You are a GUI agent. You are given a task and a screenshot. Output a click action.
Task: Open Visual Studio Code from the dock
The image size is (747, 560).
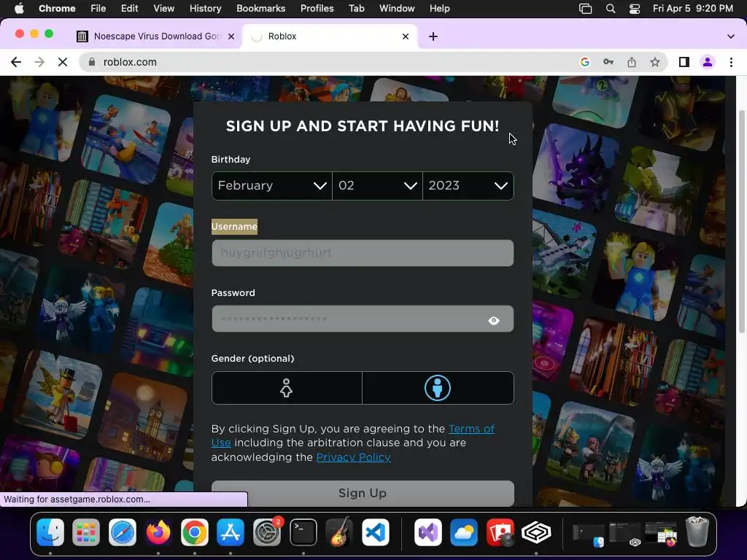[376, 532]
